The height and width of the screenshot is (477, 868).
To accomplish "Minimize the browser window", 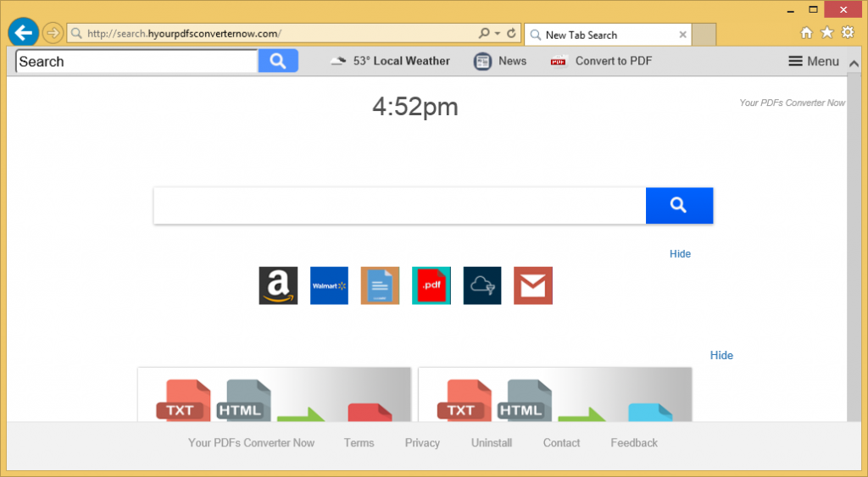I will coord(791,9).
